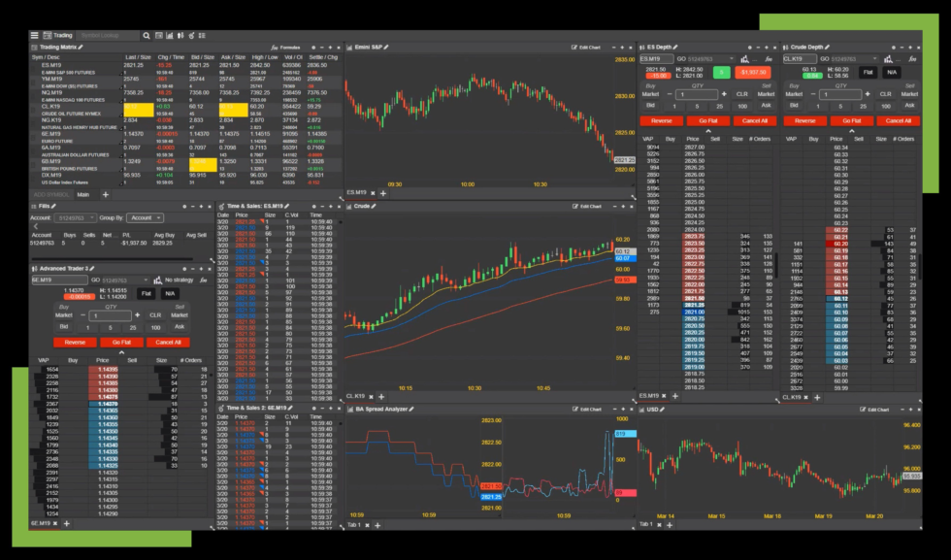
Task: Toggle the Flat button in Crude Depth
Action: click(869, 72)
